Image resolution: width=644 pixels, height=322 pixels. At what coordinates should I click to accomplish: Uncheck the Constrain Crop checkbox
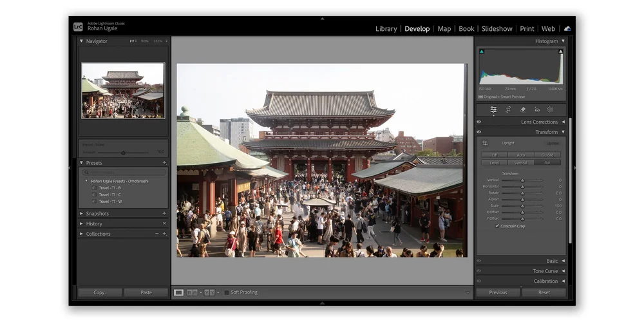pos(497,226)
